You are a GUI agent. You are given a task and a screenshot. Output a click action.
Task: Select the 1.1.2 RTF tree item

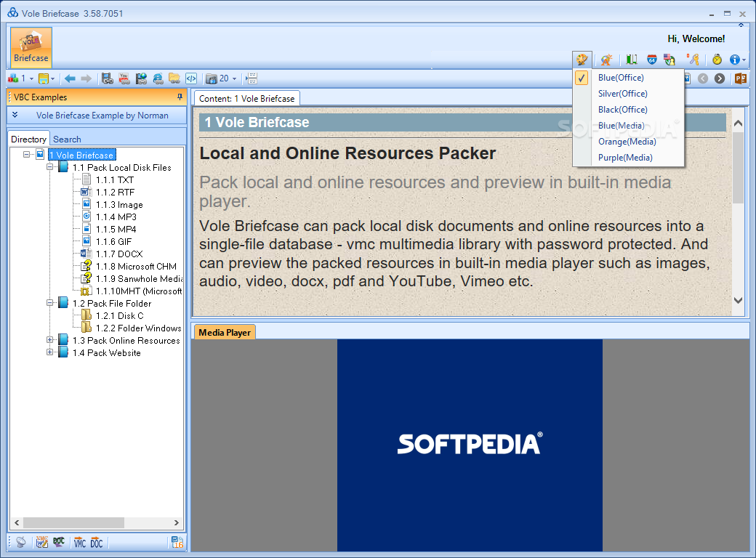click(116, 193)
